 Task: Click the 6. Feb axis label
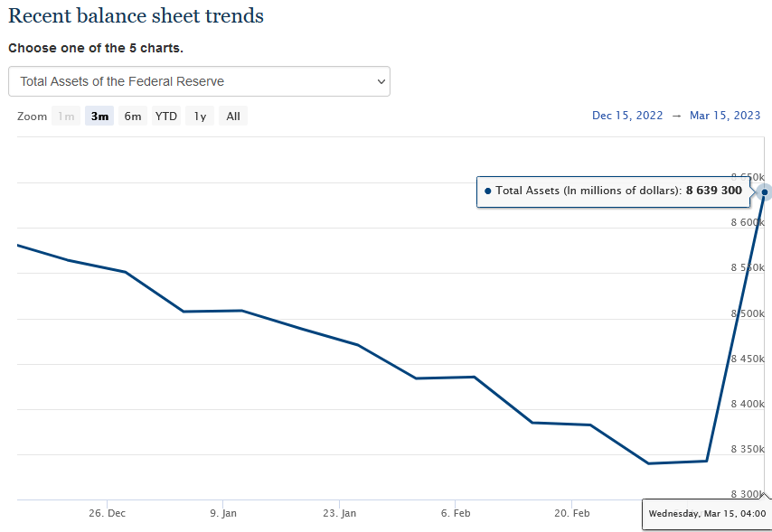tap(456, 513)
